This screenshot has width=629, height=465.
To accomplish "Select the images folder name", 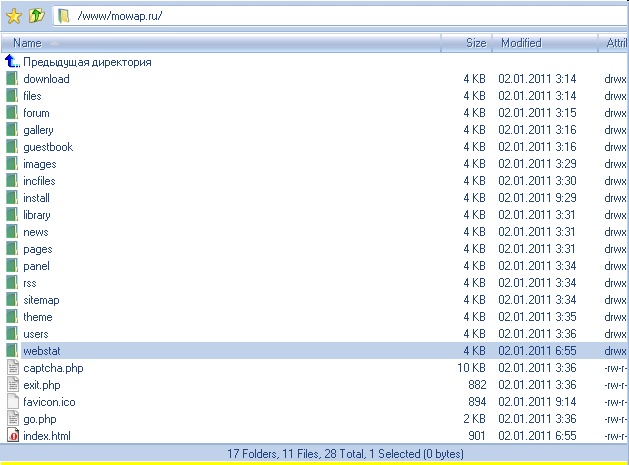I will point(40,164).
